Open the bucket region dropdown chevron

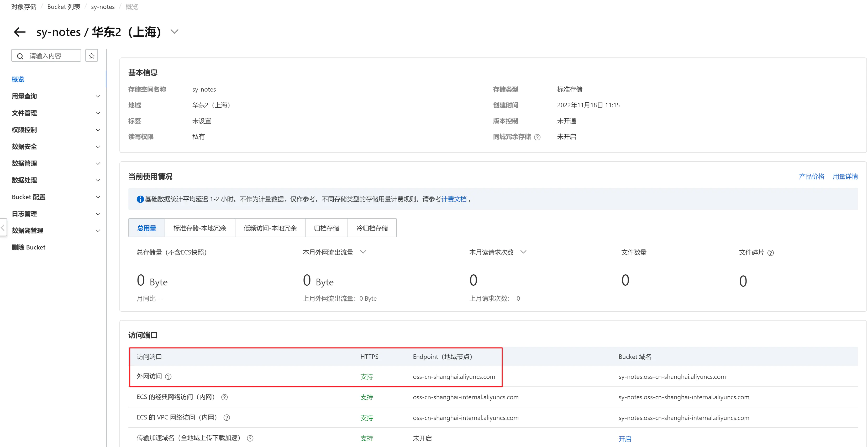(174, 32)
